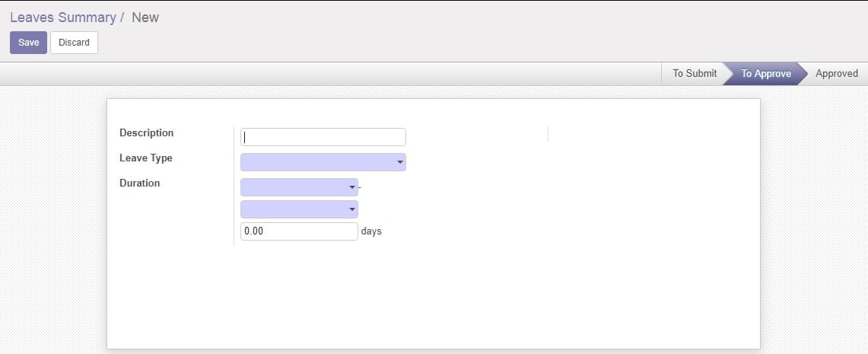Save the new leave request

pos(28,43)
